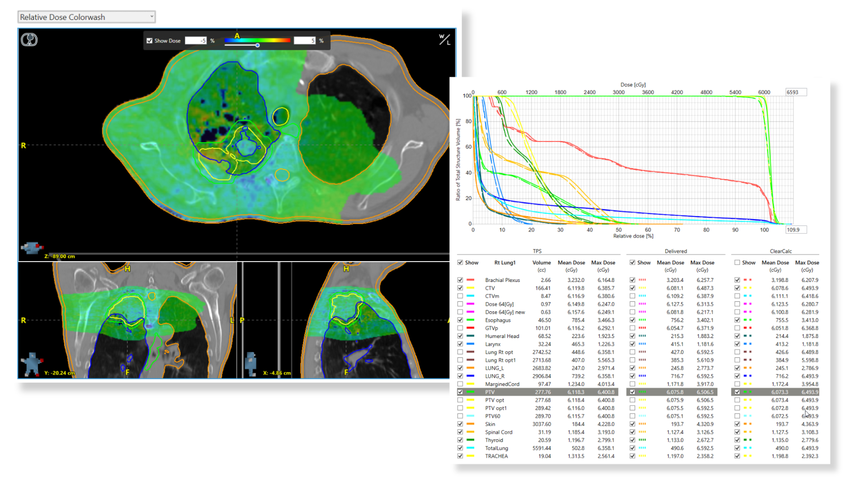This screenshot has width=868, height=488.
Task: Toggle the Delivered Show all checkbox
Action: [632, 263]
